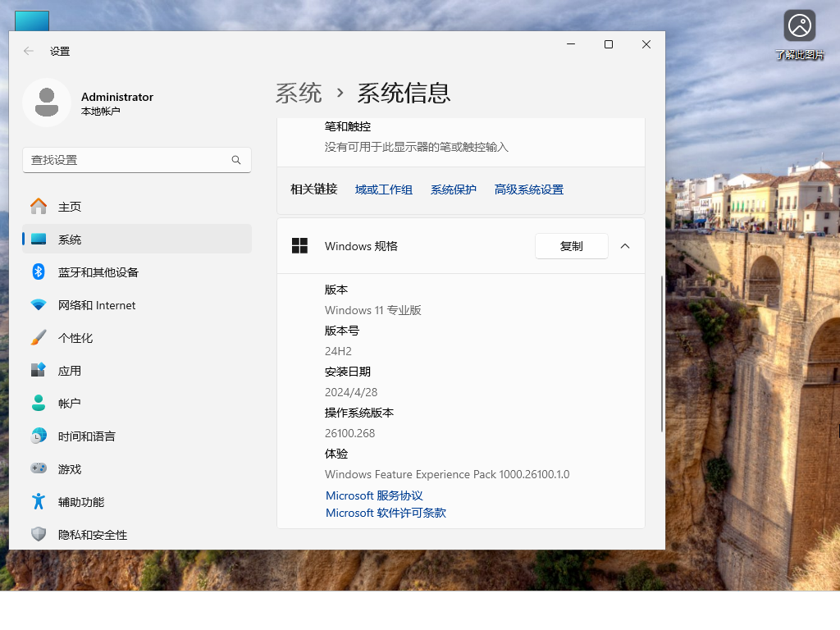The image size is (840, 630).
Task: Open the Microsoft 软件许可条款 link
Action: pos(386,513)
